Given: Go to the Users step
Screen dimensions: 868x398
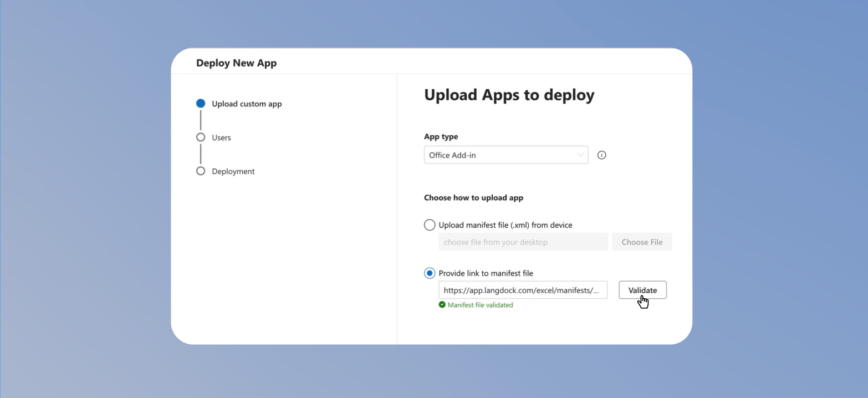Looking at the screenshot, I should pyautogui.click(x=214, y=137).
